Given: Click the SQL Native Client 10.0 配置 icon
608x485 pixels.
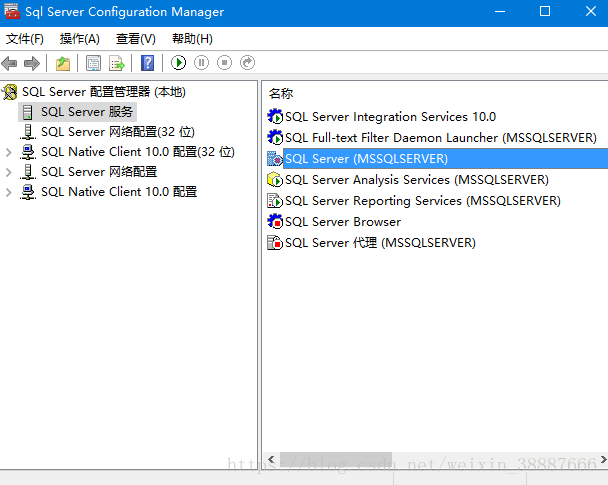Looking at the screenshot, I should pos(28,192).
